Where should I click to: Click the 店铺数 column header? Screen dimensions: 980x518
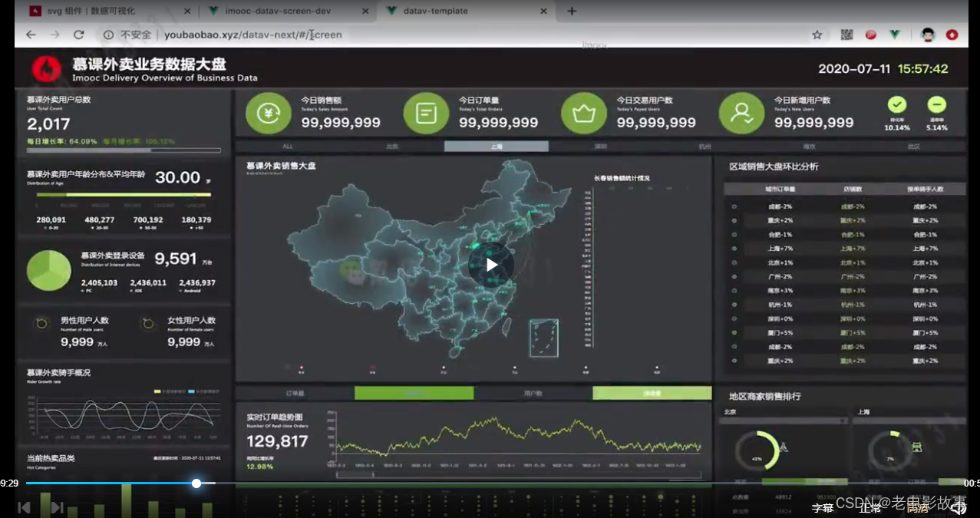pyautogui.click(x=852, y=189)
